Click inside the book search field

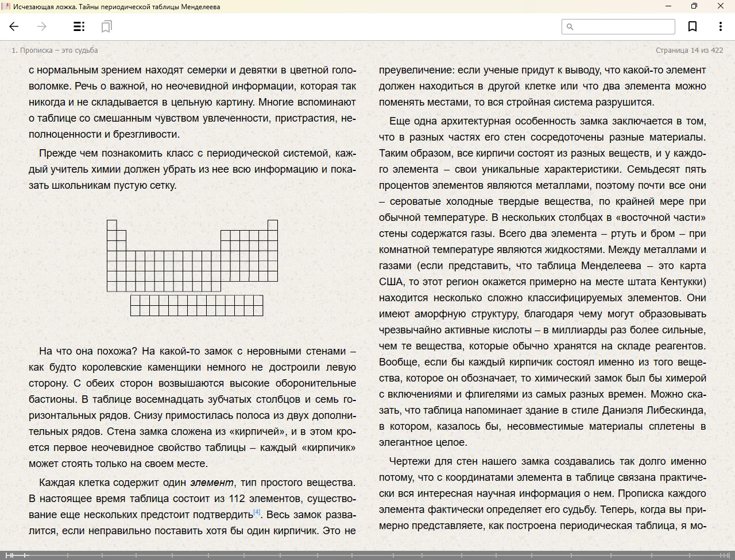point(624,26)
